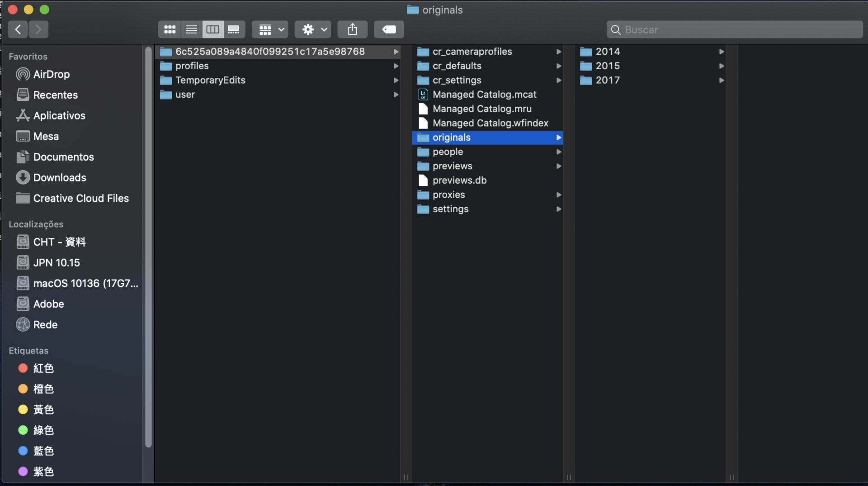Screen dimensions: 868x486
Task: Open the action gear menu
Action: [x=312, y=29]
